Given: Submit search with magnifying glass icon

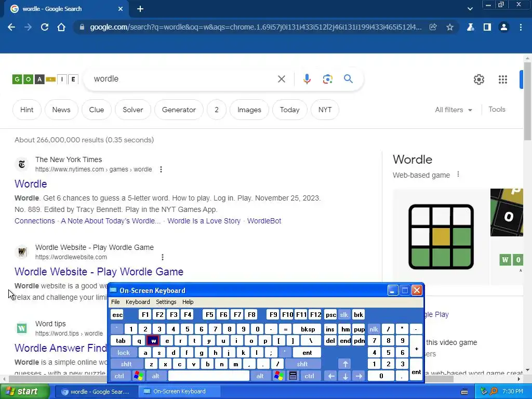Looking at the screenshot, I should [349, 79].
